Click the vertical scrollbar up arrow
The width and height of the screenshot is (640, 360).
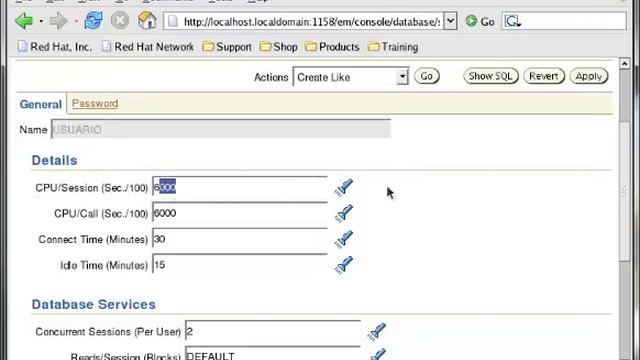[x=624, y=64]
